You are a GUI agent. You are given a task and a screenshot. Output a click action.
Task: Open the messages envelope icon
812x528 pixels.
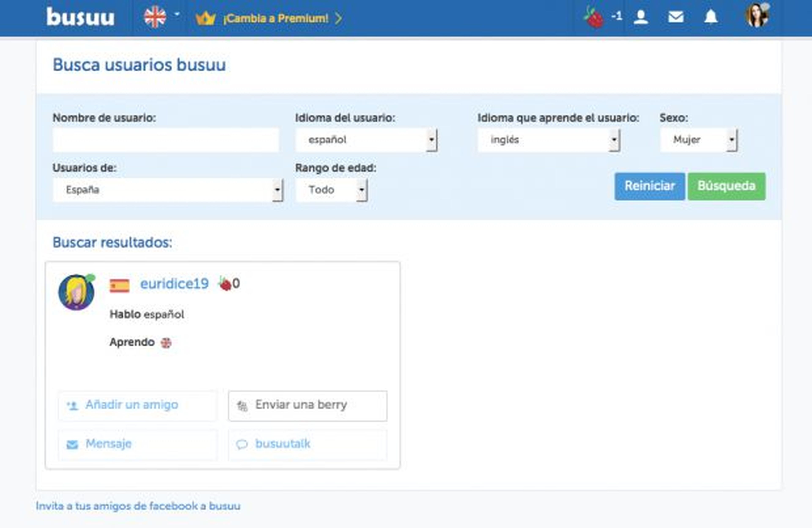[676, 17]
